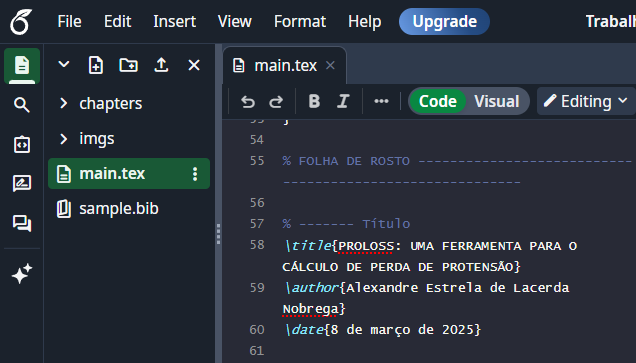Collapse the file tree with the chevron
Image resolution: width=636 pixels, height=363 pixels.
(64, 64)
